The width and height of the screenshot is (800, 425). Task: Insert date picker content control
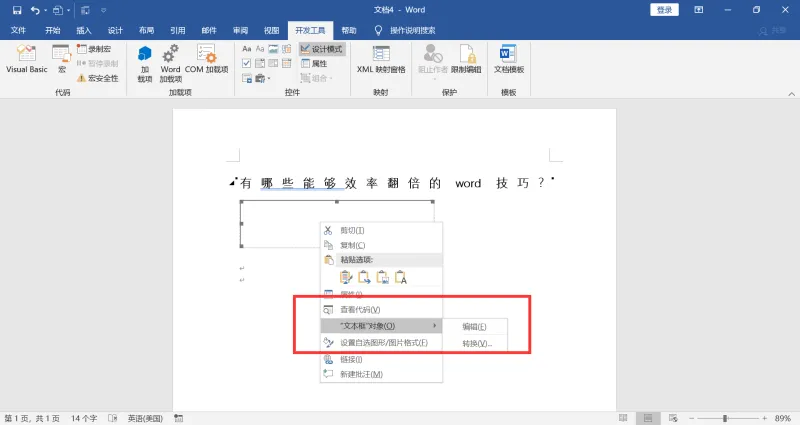coord(287,63)
